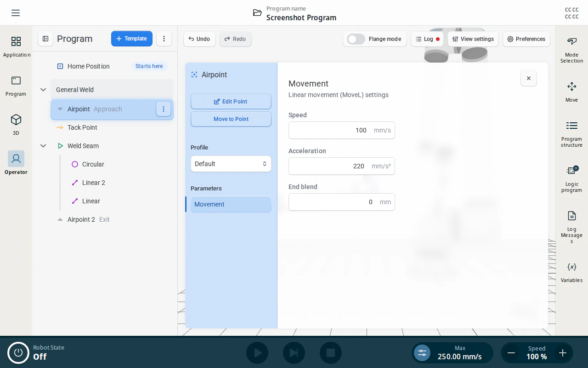Screen dimensions: 588x368
Task: Open the hamburger main menu
Action: point(16,13)
